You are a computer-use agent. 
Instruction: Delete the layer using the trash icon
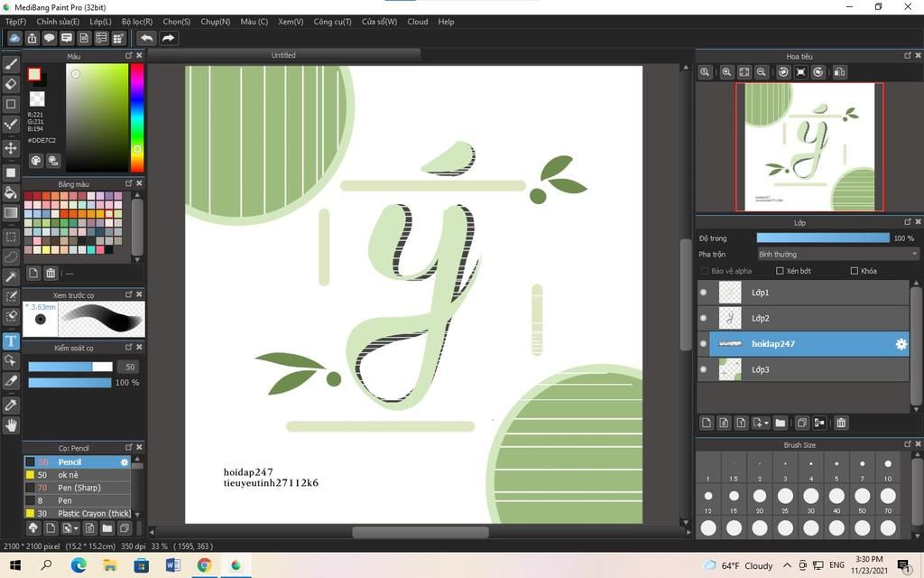tap(841, 423)
